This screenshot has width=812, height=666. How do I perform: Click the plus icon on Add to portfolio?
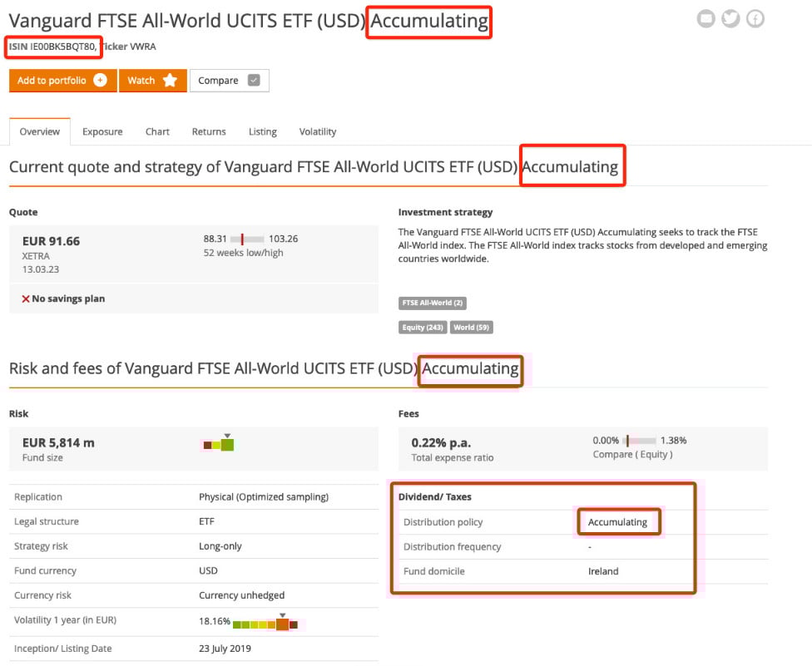click(100, 81)
